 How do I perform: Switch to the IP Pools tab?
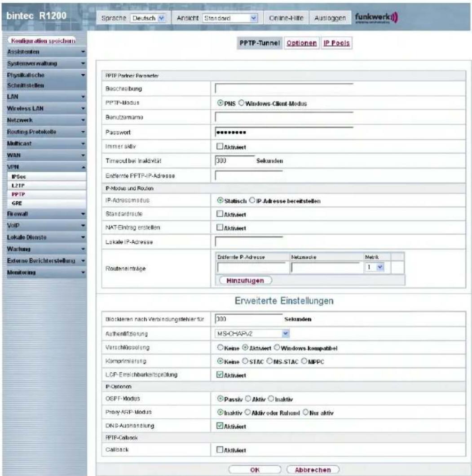click(336, 43)
